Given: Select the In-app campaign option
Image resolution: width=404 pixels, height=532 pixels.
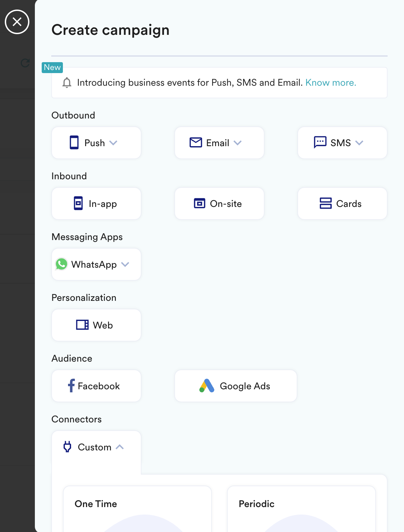Looking at the screenshot, I should [x=96, y=204].
